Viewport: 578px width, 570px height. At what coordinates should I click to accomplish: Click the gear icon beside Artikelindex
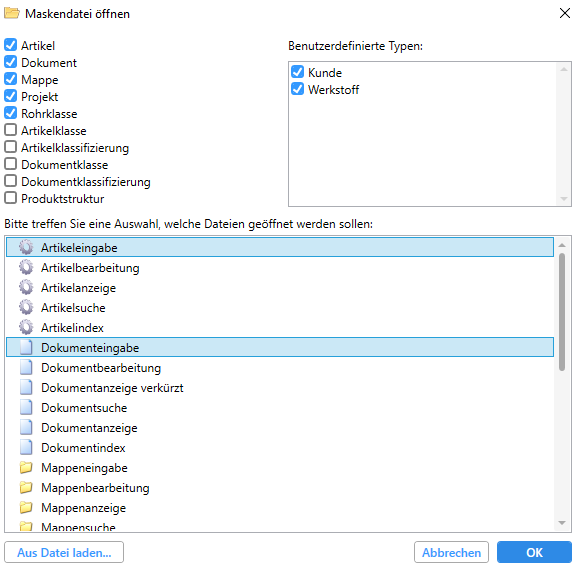coord(26,327)
